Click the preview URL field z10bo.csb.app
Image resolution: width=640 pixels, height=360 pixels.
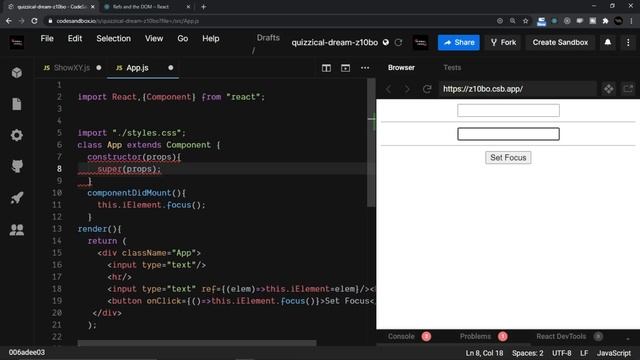(x=518, y=89)
